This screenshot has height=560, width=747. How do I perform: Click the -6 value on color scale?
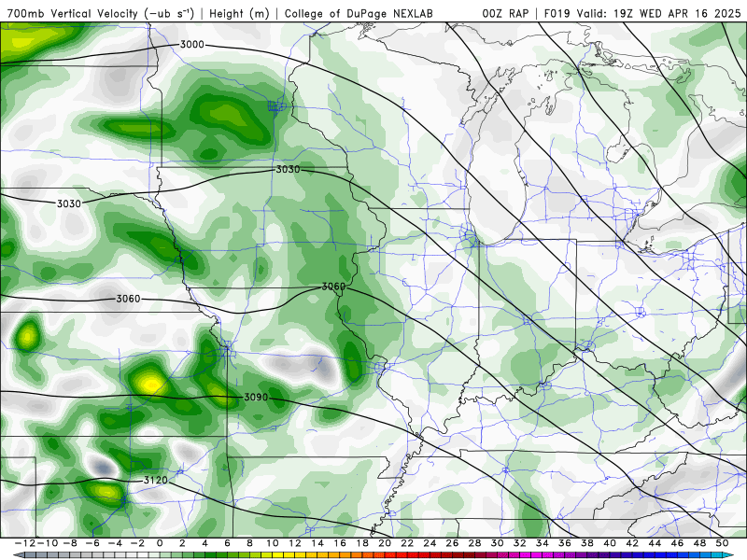[x=92, y=543]
